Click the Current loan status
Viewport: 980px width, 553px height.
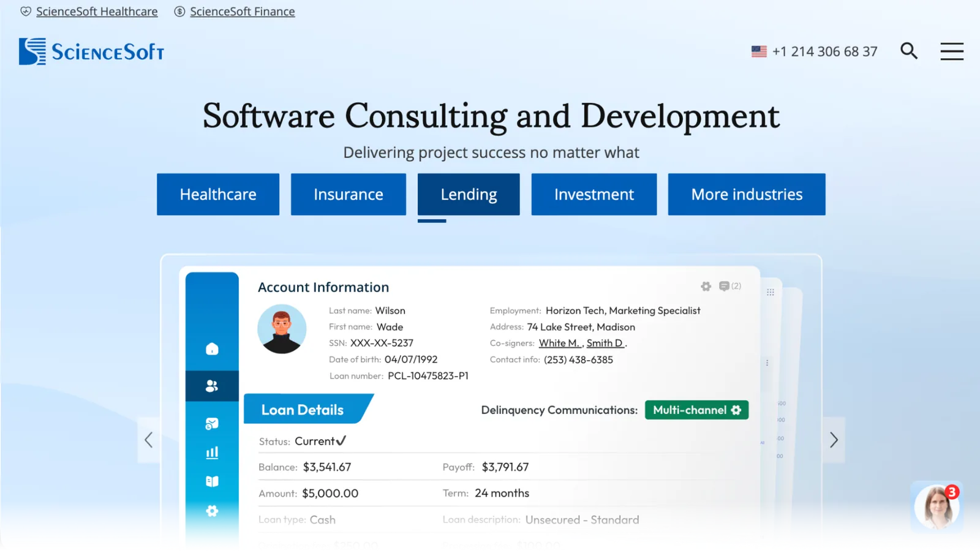[320, 441]
